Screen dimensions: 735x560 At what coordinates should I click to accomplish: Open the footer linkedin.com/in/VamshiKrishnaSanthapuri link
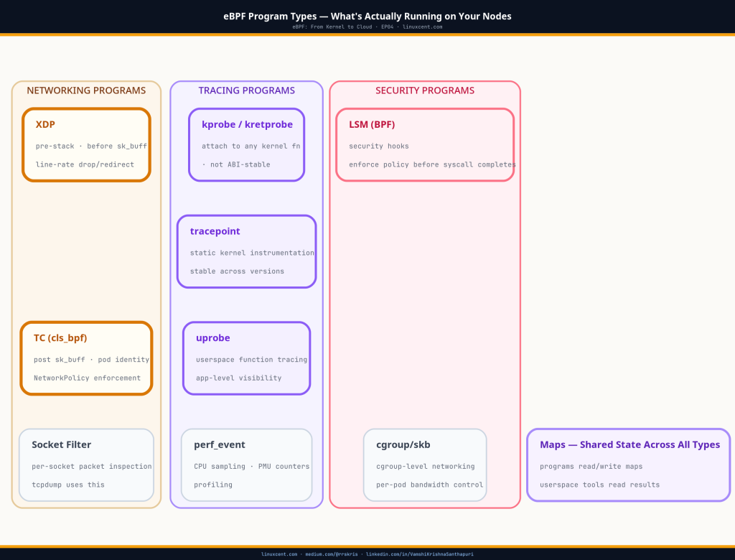coord(419,554)
